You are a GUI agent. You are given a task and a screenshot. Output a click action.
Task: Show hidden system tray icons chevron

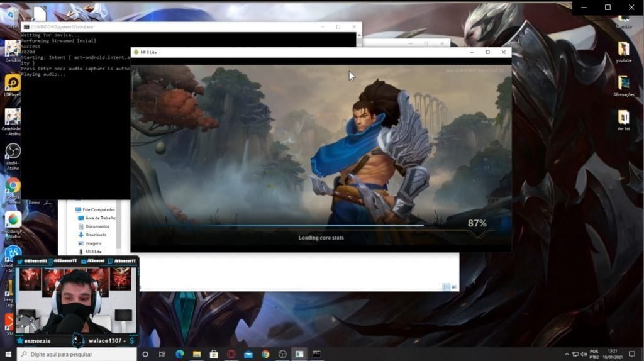[x=567, y=354]
